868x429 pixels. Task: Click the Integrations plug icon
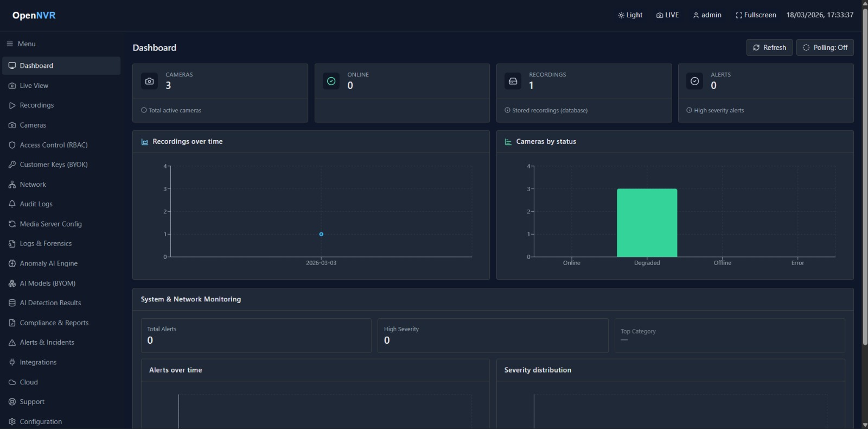(12, 362)
